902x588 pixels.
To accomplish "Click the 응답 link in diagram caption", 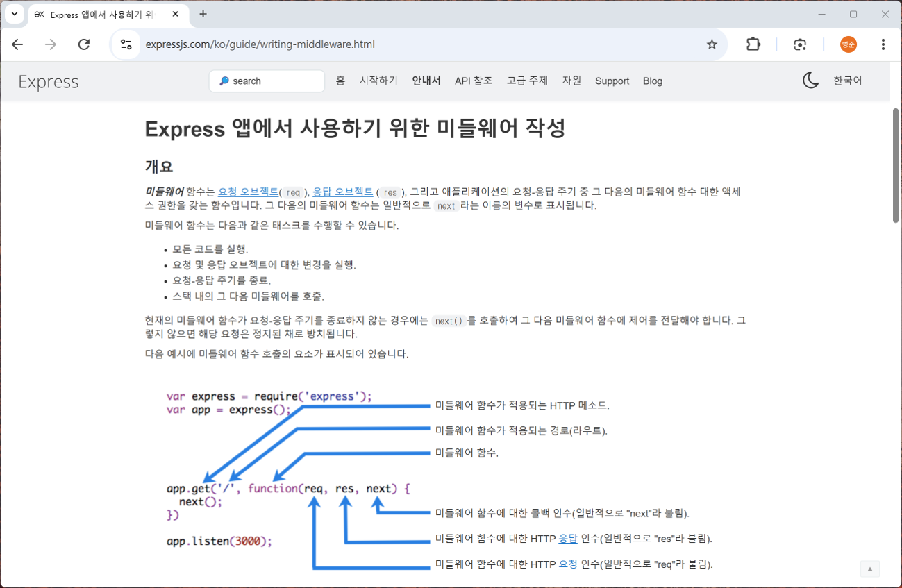I will (x=568, y=539).
